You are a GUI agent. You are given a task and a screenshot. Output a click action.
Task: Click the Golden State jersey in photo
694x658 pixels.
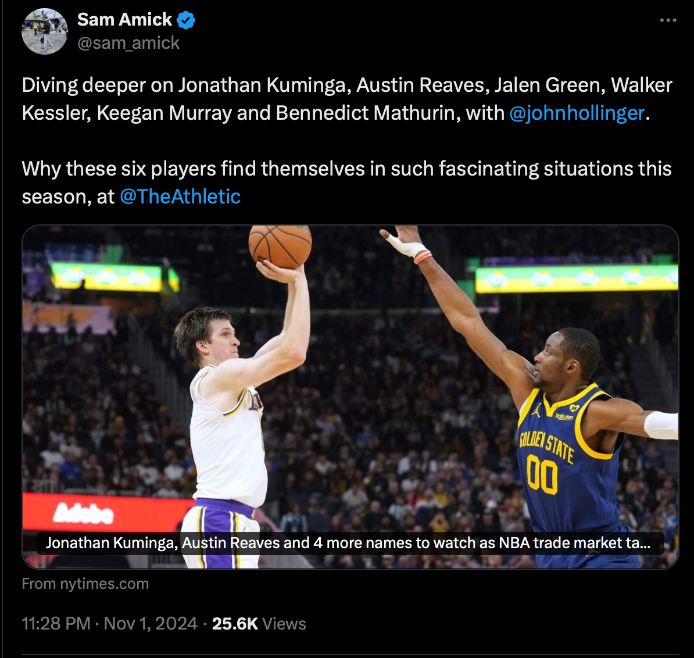pos(571,460)
